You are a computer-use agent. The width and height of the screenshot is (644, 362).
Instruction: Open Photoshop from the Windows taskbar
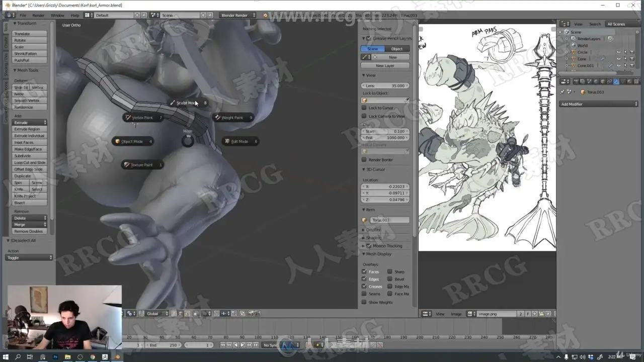55,357
